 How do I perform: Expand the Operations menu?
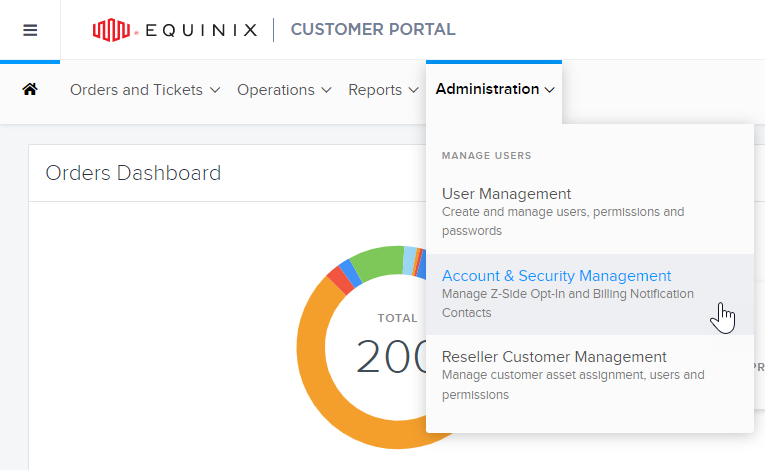click(284, 90)
